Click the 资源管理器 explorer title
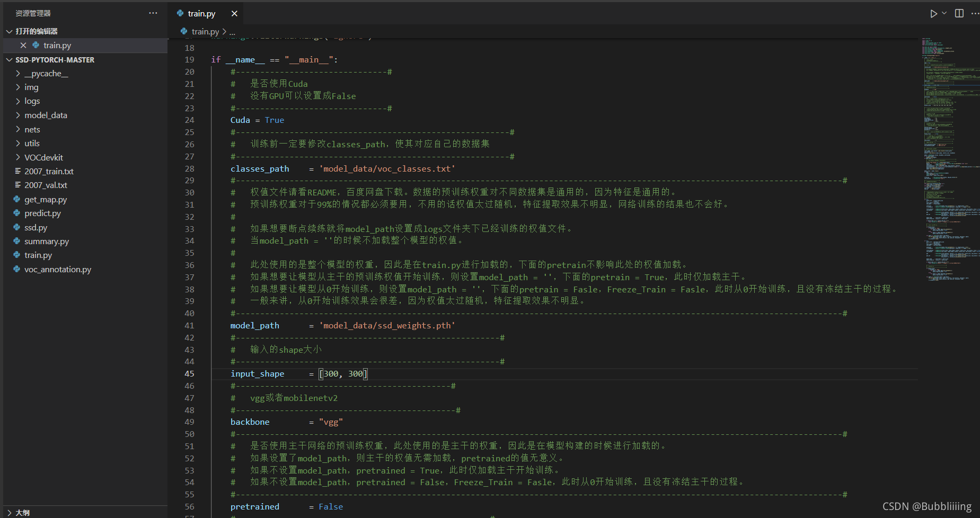Screen dimensions: 980x518 (33, 13)
